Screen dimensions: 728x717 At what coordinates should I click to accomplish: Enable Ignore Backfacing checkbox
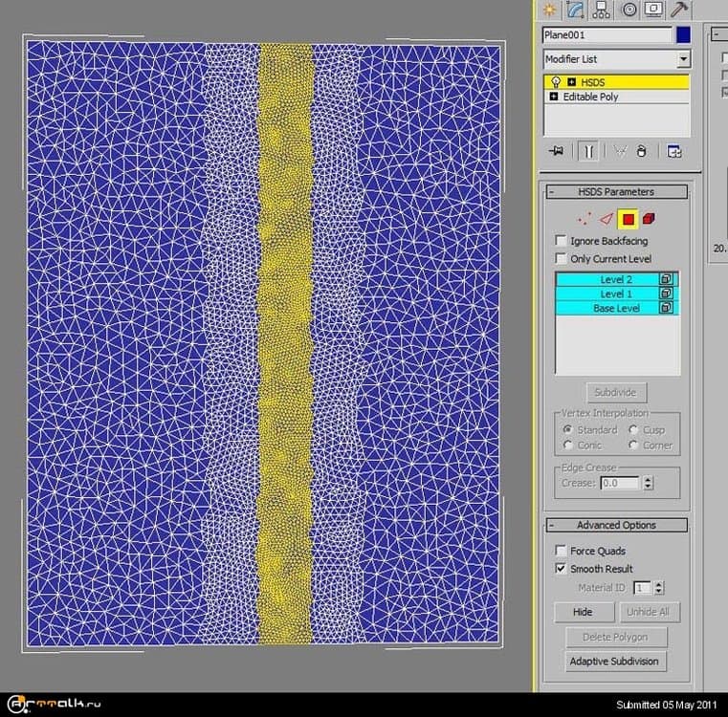(x=561, y=241)
